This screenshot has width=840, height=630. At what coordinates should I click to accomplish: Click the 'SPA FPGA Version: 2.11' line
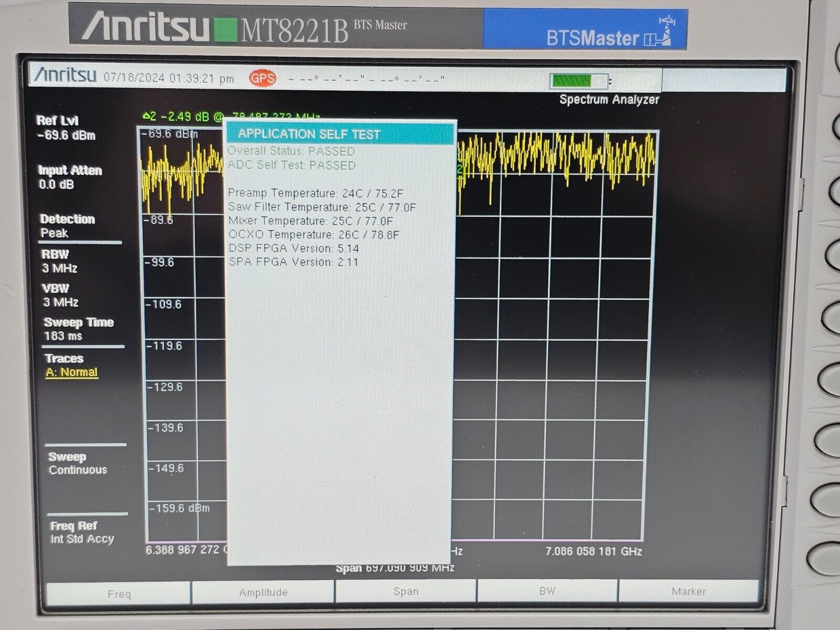[x=294, y=262]
